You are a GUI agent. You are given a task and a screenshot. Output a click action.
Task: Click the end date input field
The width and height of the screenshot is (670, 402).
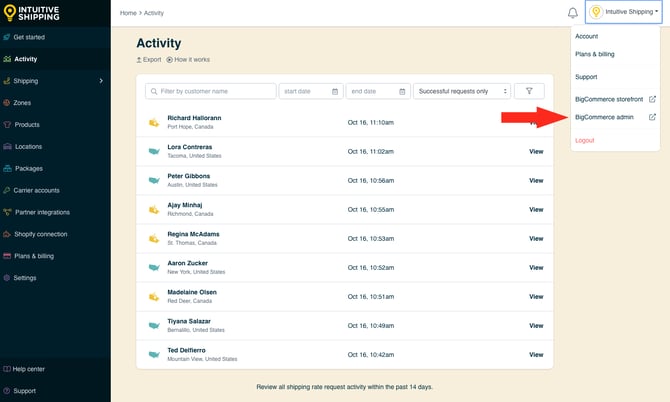click(x=378, y=91)
